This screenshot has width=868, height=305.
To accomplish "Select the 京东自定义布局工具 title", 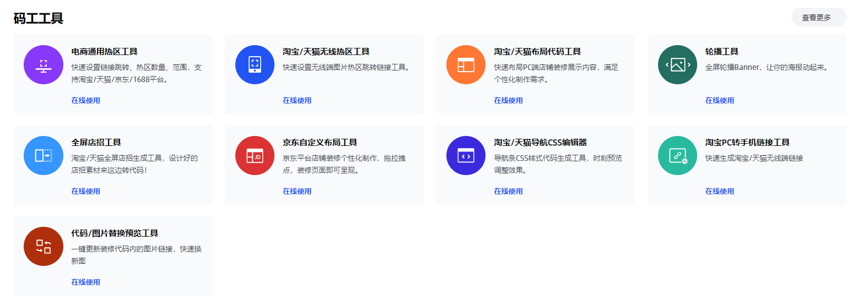I will [x=320, y=142].
